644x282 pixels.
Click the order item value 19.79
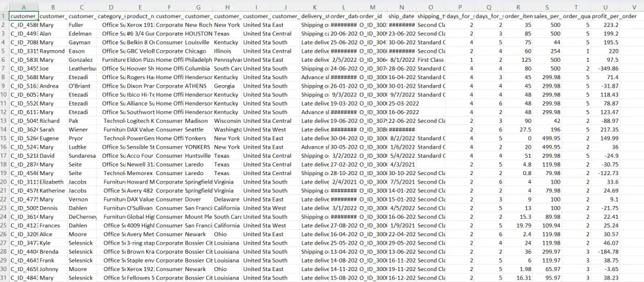pyautogui.click(x=518, y=225)
